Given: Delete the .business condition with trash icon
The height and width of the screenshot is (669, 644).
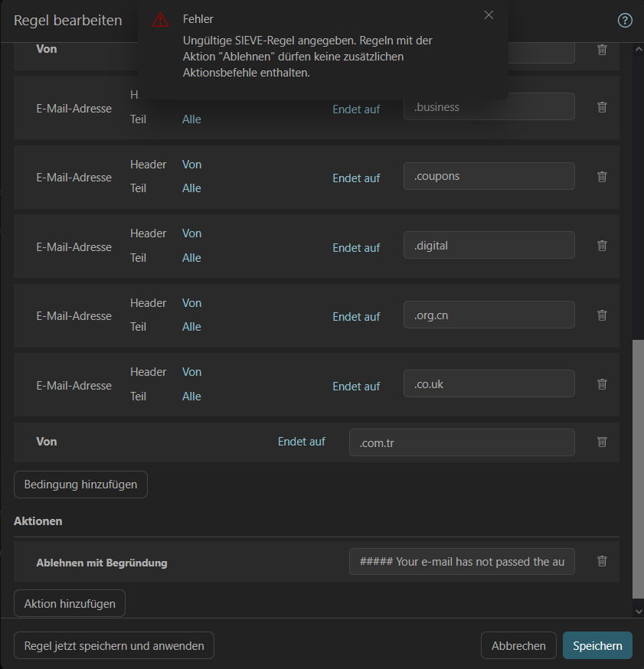Looking at the screenshot, I should pyautogui.click(x=602, y=107).
